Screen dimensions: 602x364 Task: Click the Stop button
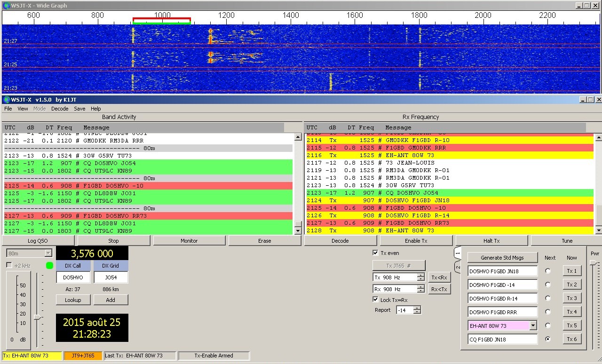tap(113, 241)
